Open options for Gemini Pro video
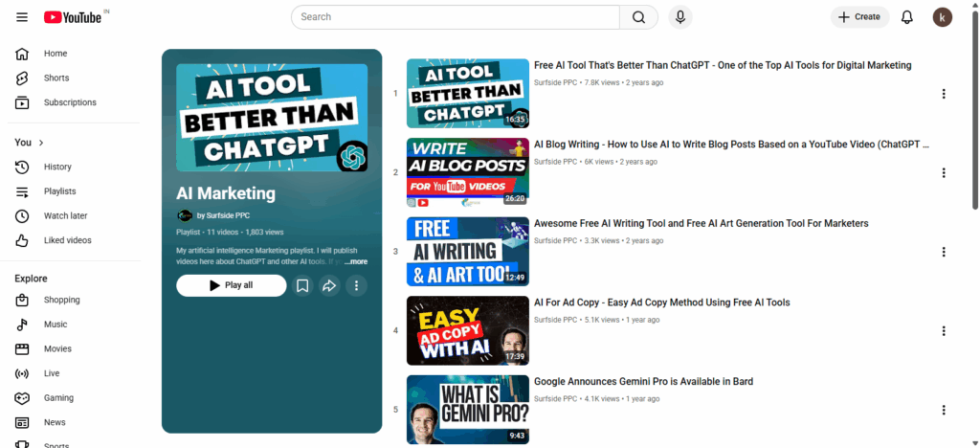Viewport: 980px width, 448px height. pyautogui.click(x=944, y=410)
